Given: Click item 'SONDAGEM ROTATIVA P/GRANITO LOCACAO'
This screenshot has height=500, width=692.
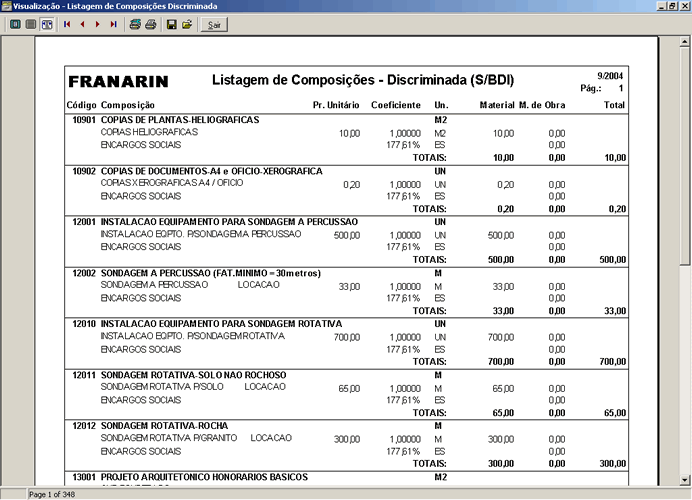Looking at the screenshot, I should [196, 438].
